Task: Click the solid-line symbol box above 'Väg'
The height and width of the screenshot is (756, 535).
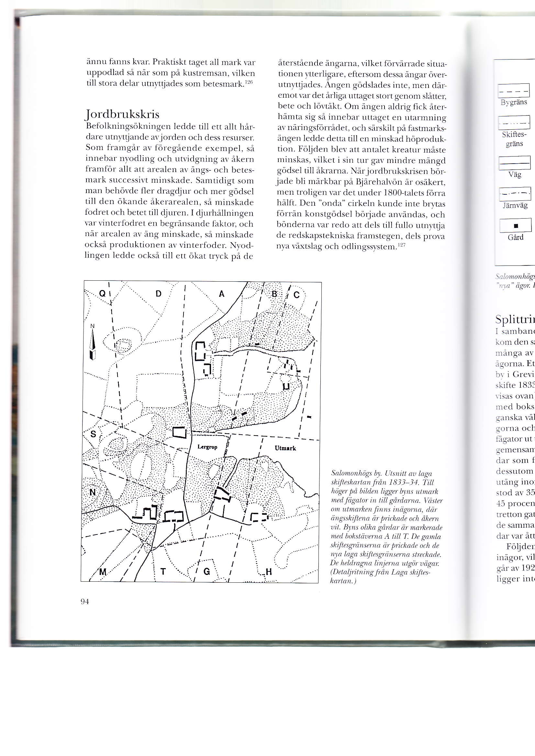Action: click(514, 163)
